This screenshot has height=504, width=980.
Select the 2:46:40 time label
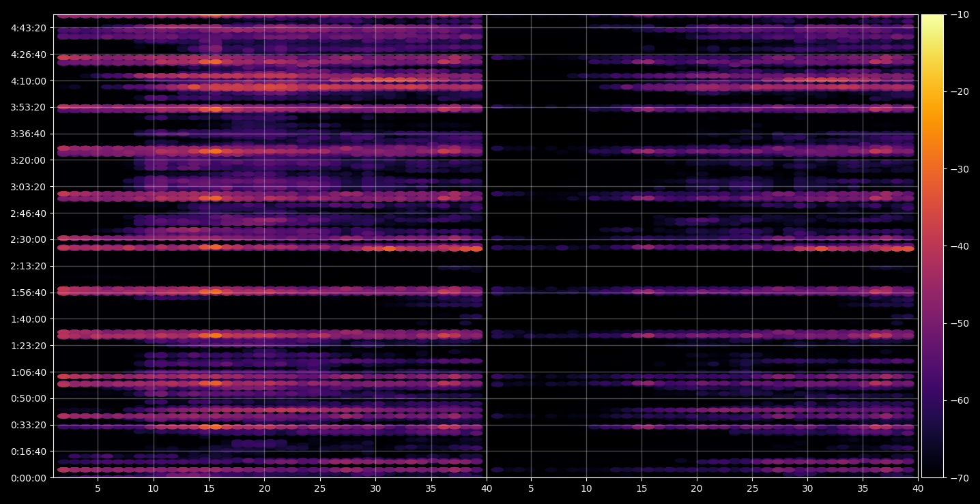click(29, 213)
